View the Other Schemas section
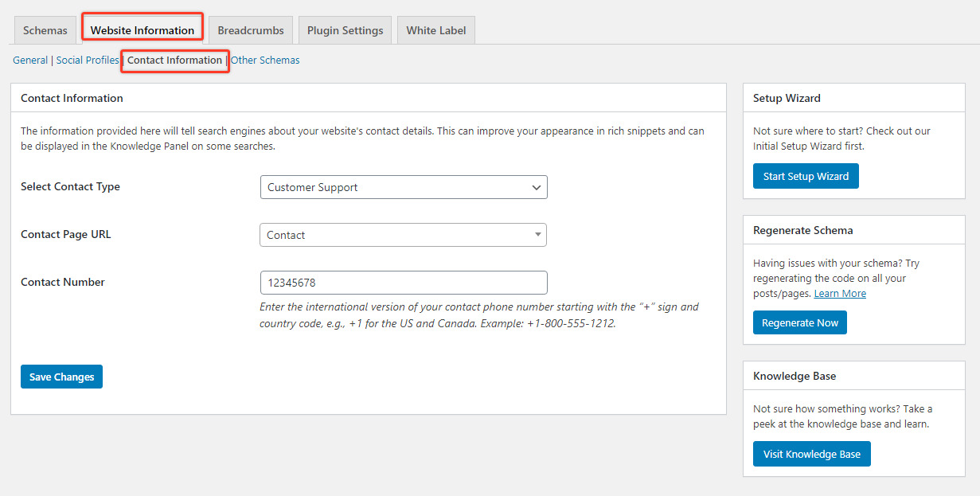The width and height of the screenshot is (980, 496). [265, 60]
